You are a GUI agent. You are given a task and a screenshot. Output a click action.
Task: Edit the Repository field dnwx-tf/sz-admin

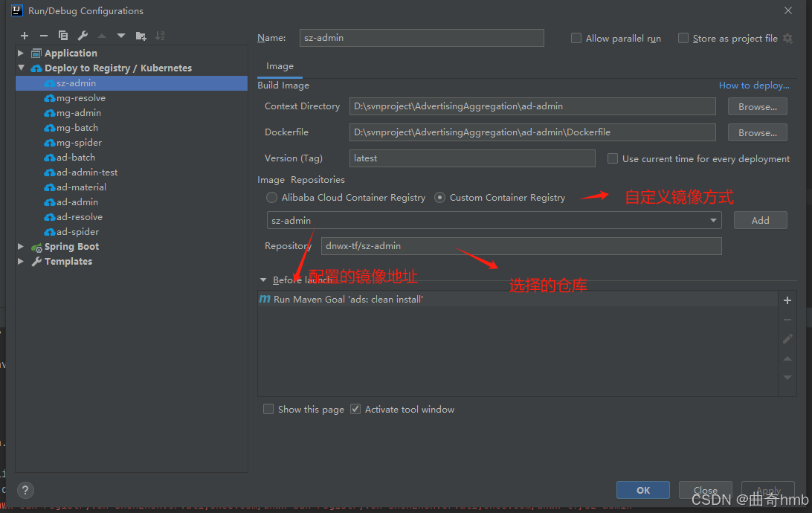tap(521, 246)
